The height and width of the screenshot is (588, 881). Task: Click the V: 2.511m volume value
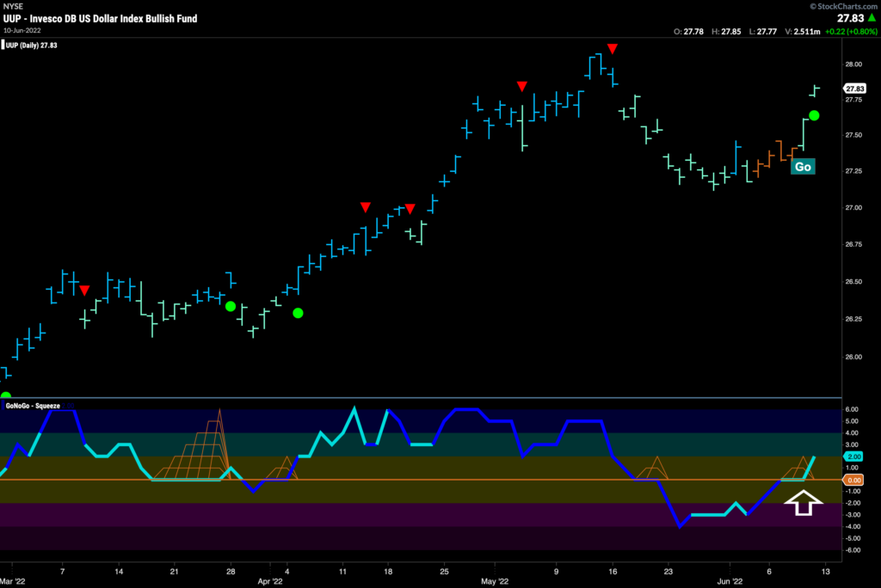click(x=803, y=32)
